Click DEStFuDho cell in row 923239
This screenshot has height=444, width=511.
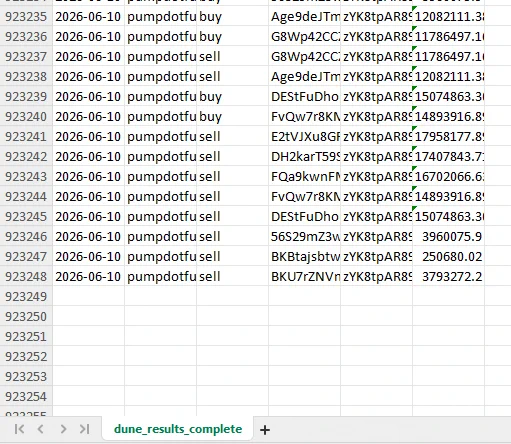click(304, 96)
